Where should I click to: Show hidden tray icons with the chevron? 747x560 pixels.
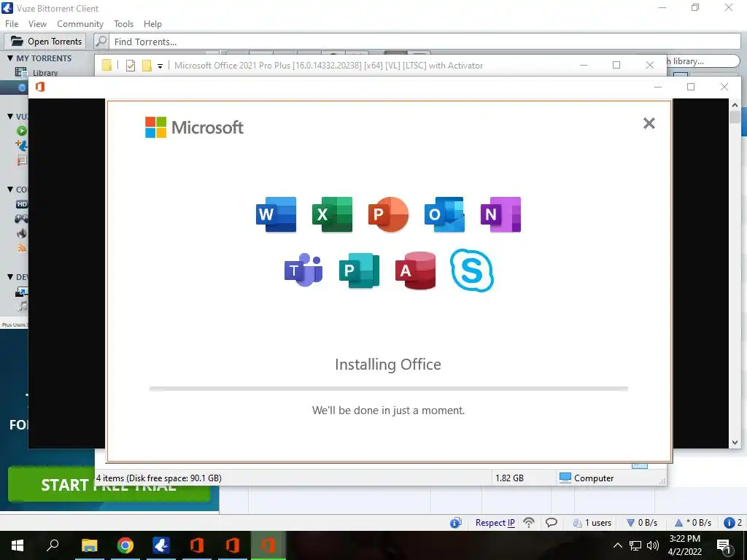(617, 545)
